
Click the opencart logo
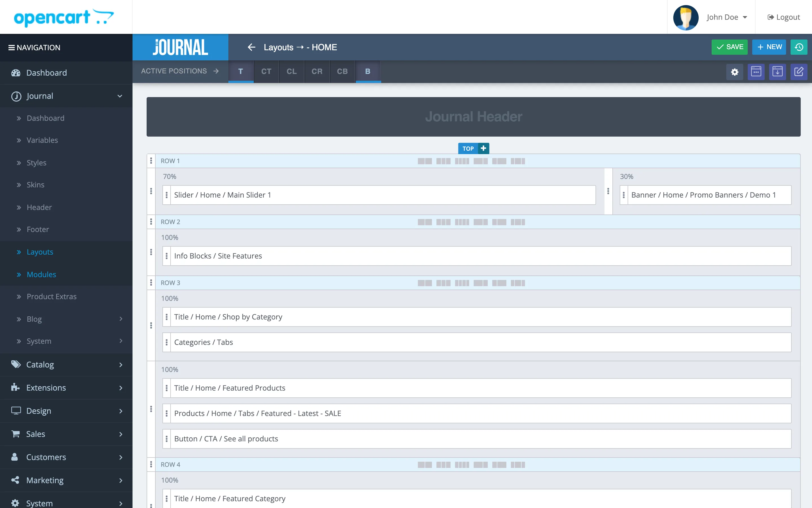pyautogui.click(x=64, y=17)
